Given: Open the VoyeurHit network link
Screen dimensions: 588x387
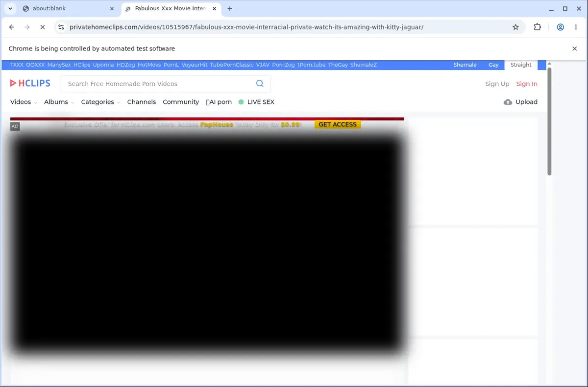Looking at the screenshot, I should 195,65.
